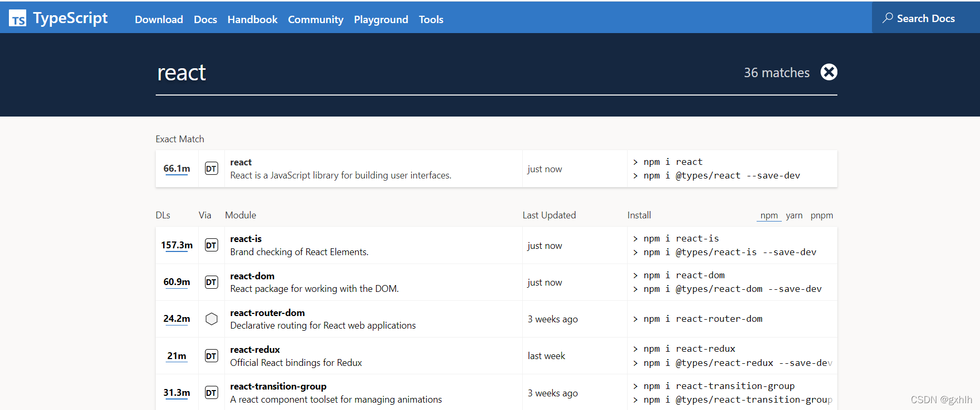Click the 'npm i react' command

click(x=673, y=162)
